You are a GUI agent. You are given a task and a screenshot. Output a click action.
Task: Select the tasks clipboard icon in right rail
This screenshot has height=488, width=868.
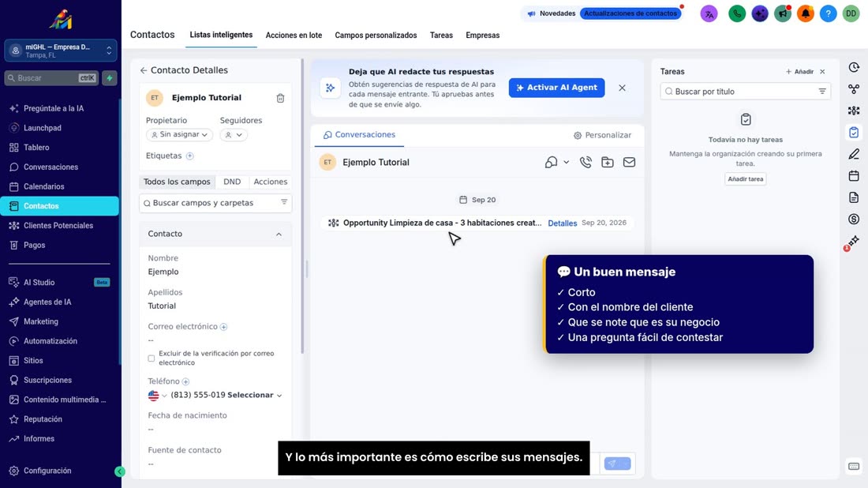point(854,133)
